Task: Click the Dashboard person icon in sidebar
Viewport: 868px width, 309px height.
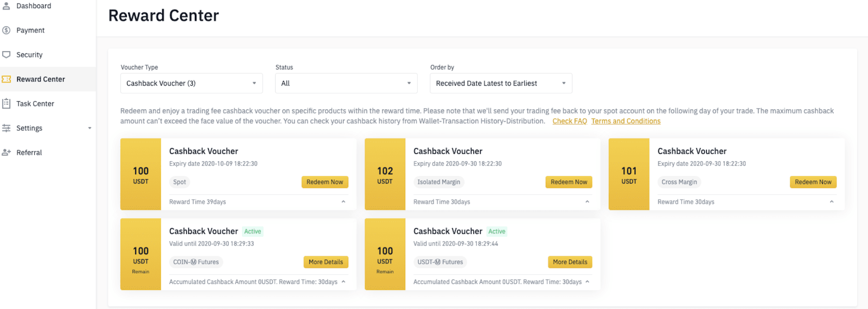Action: (7, 6)
